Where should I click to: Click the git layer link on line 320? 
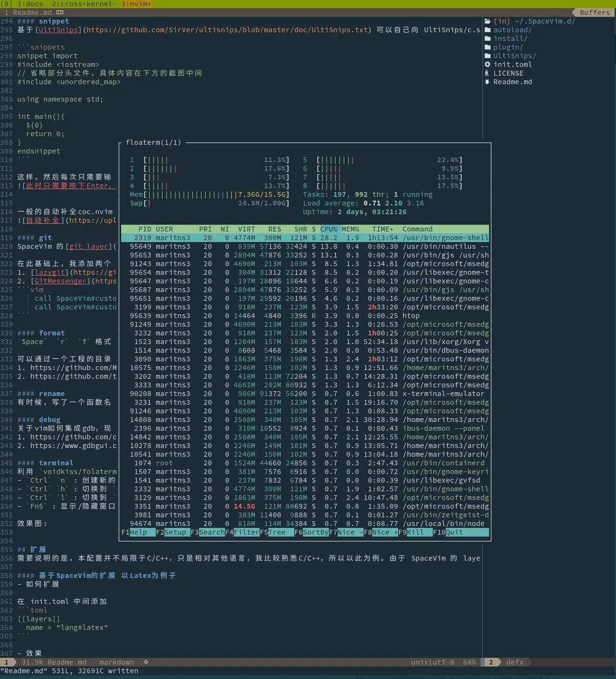click(88, 246)
